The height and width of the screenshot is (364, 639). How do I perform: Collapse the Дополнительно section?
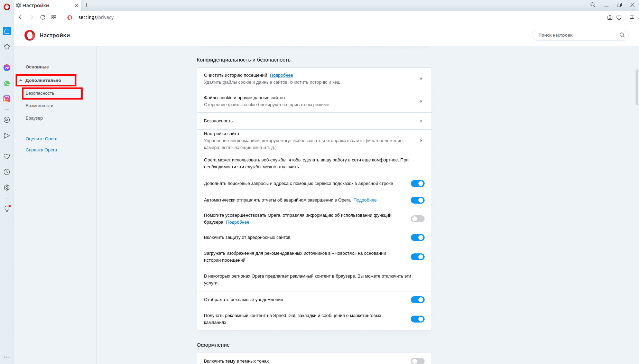pos(43,81)
